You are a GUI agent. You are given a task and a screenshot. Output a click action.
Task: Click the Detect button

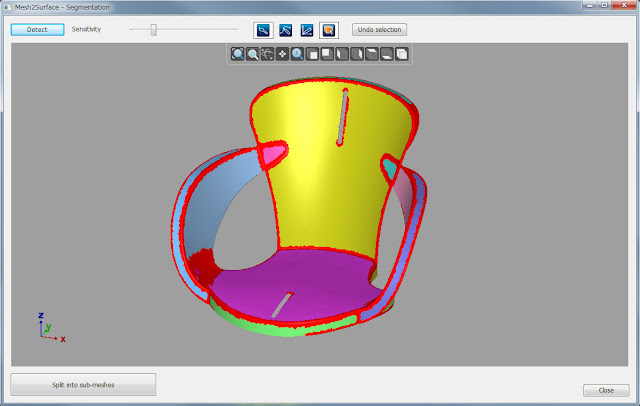point(38,29)
